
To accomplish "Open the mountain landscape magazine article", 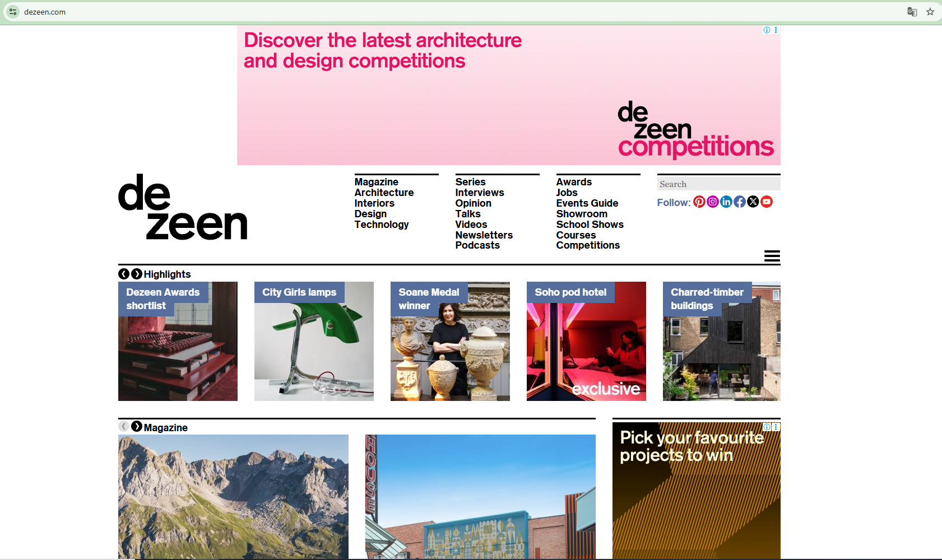I will (233, 497).
